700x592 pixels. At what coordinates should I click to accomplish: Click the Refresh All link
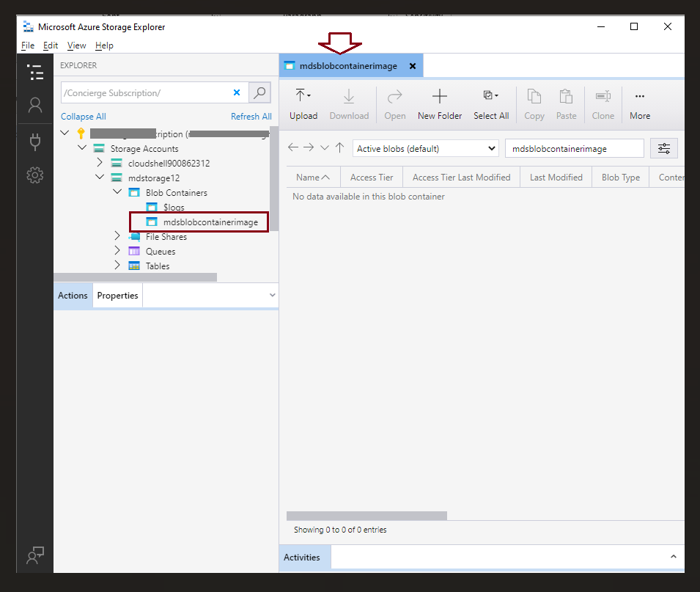click(251, 117)
